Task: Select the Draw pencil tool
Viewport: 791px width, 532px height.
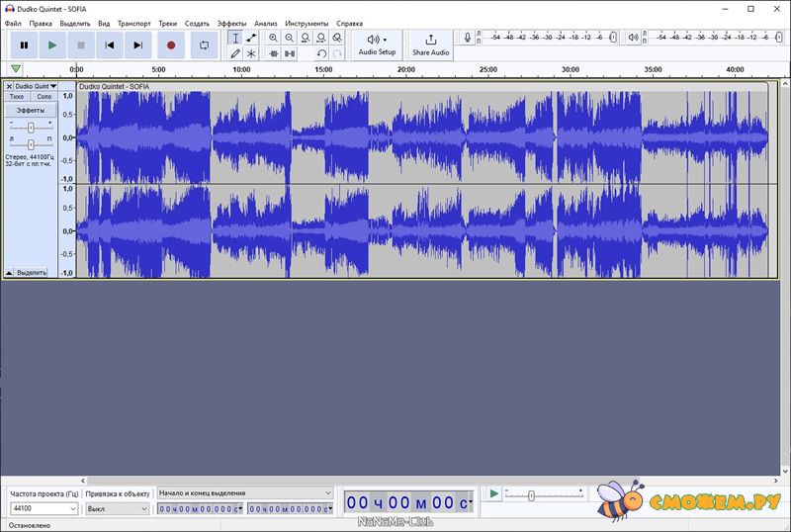Action: coord(235,53)
